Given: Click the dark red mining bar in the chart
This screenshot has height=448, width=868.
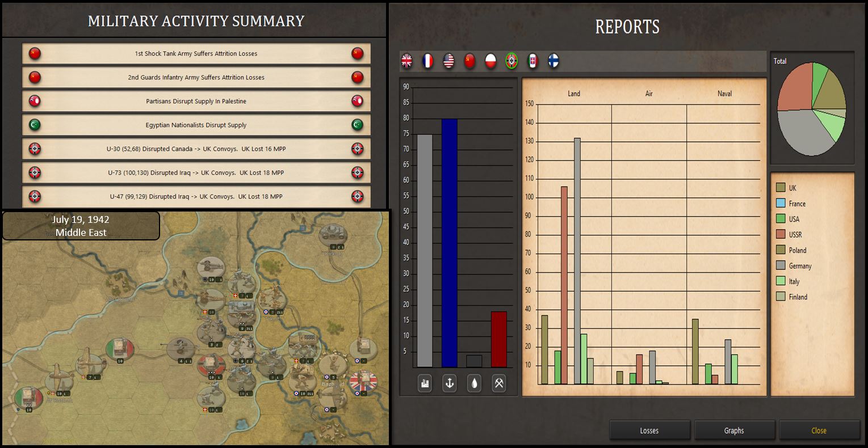Looking at the screenshot, I should (x=499, y=339).
